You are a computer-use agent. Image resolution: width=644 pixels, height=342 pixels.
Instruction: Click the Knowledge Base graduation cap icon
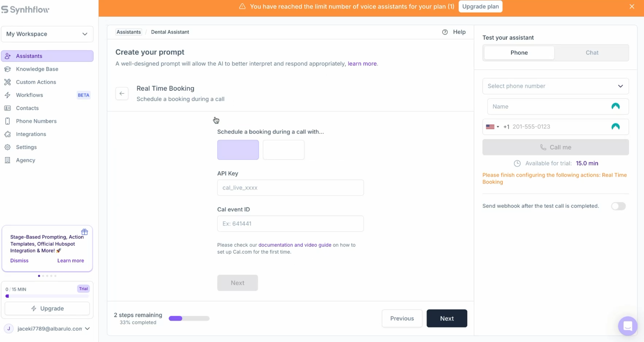(7, 69)
